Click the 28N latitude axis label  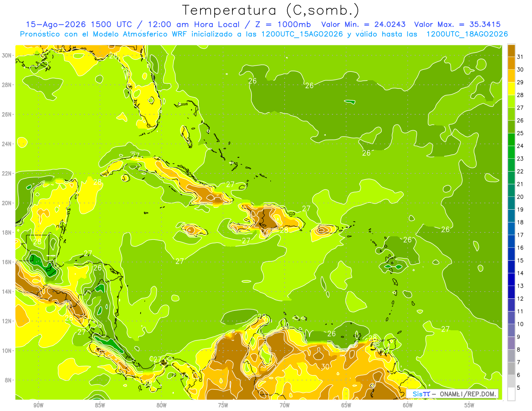[x=7, y=85]
